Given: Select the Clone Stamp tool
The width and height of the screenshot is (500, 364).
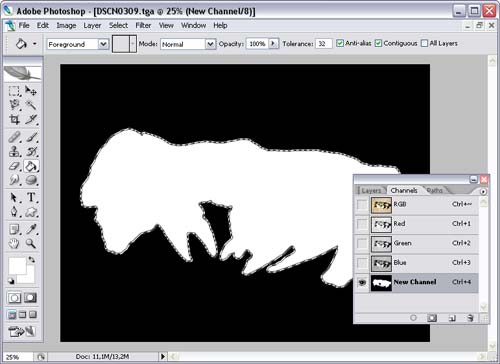Looking at the screenshot, I should coord(14,151).
